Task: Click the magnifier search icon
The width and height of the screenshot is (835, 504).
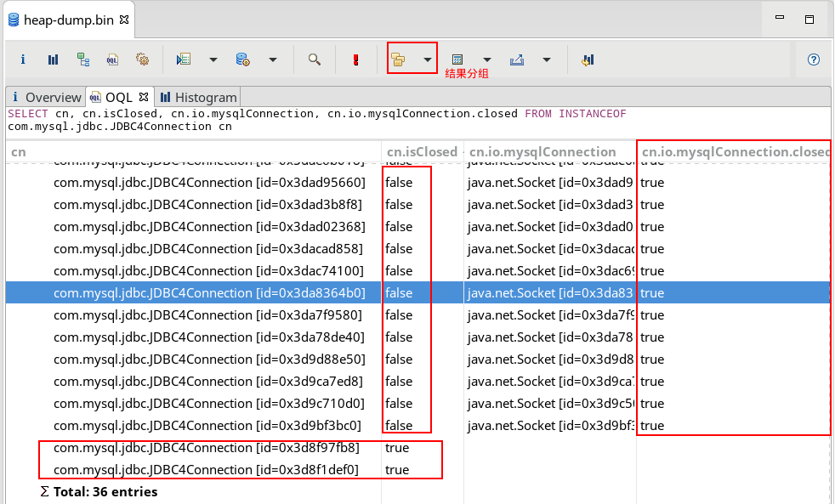Action: tap(314, 59)
